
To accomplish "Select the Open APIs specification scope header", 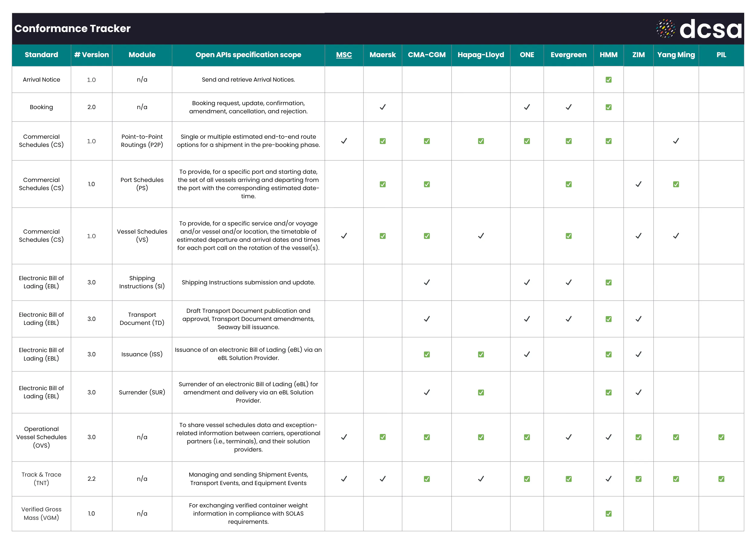I will click(x=248, y=55).
